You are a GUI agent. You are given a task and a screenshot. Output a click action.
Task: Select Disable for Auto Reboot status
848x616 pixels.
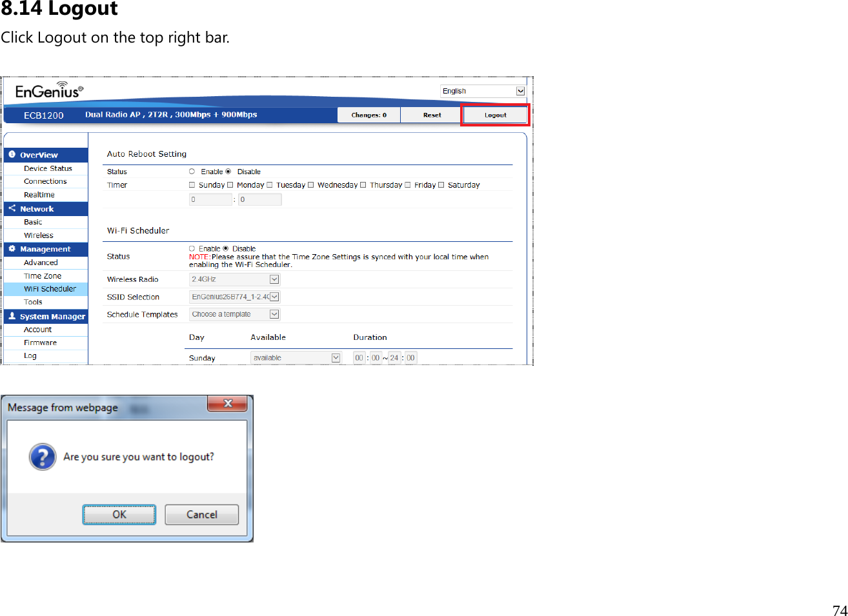tap(228, 172)
